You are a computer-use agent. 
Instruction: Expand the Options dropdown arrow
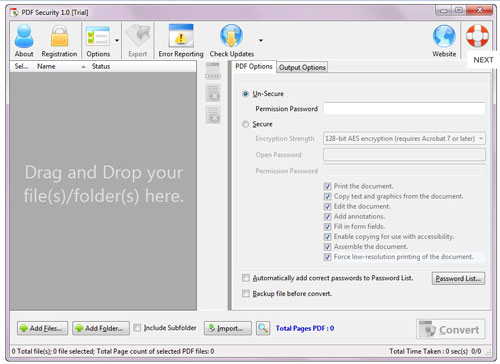(x=117, y=40)
